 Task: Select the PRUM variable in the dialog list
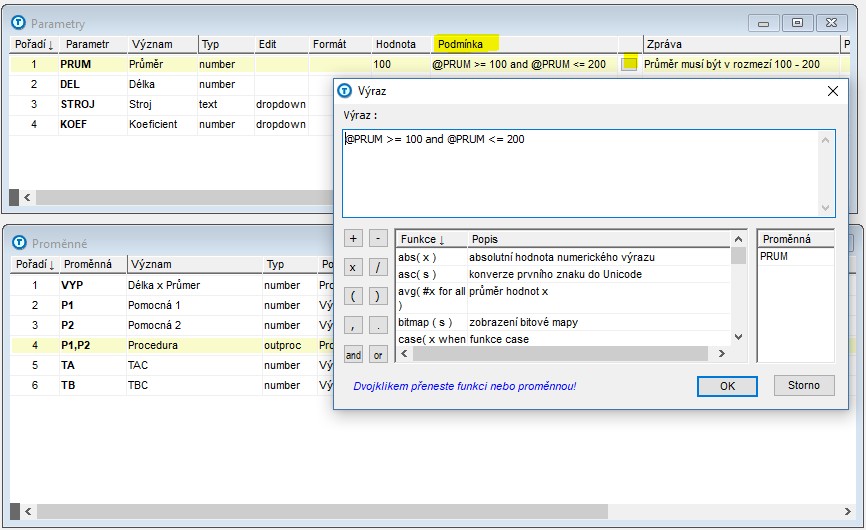click(x=795, y=256)
